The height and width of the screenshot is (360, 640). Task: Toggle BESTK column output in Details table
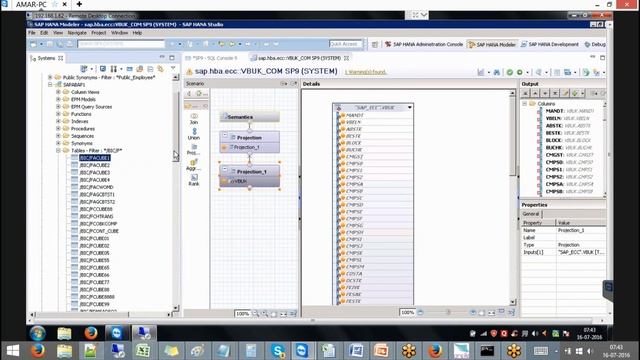pos(342,136)
